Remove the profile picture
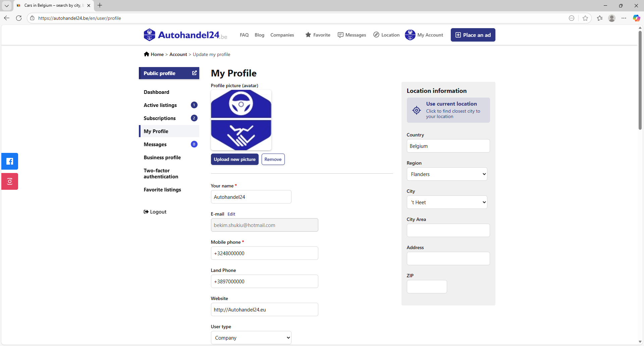The image size is (644, 346). pos(273,160)
